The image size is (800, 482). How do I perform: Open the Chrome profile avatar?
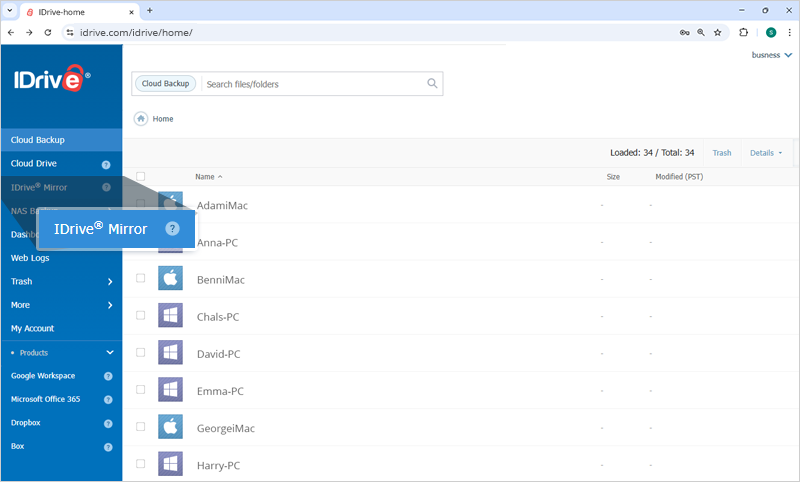[771, 33]
